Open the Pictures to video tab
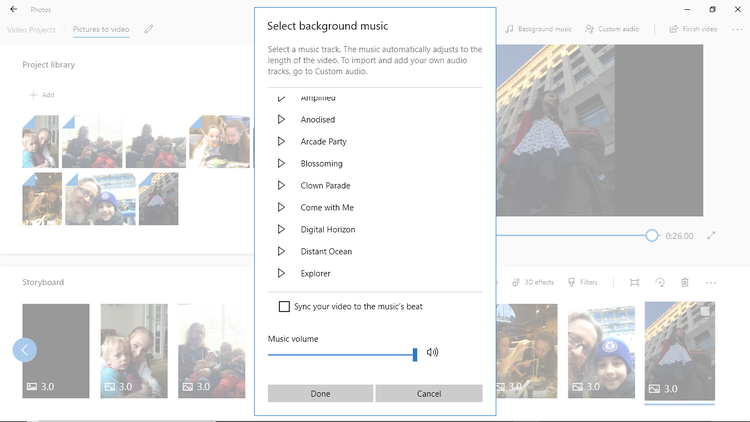Screen dimensions: 750x422 click(x=101, y=29)
